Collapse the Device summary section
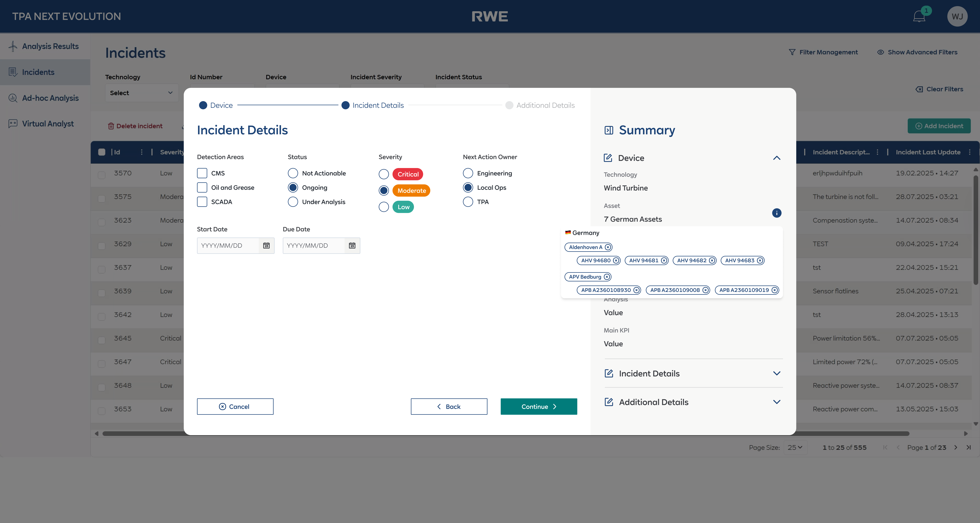 click(x=777, y=158)
